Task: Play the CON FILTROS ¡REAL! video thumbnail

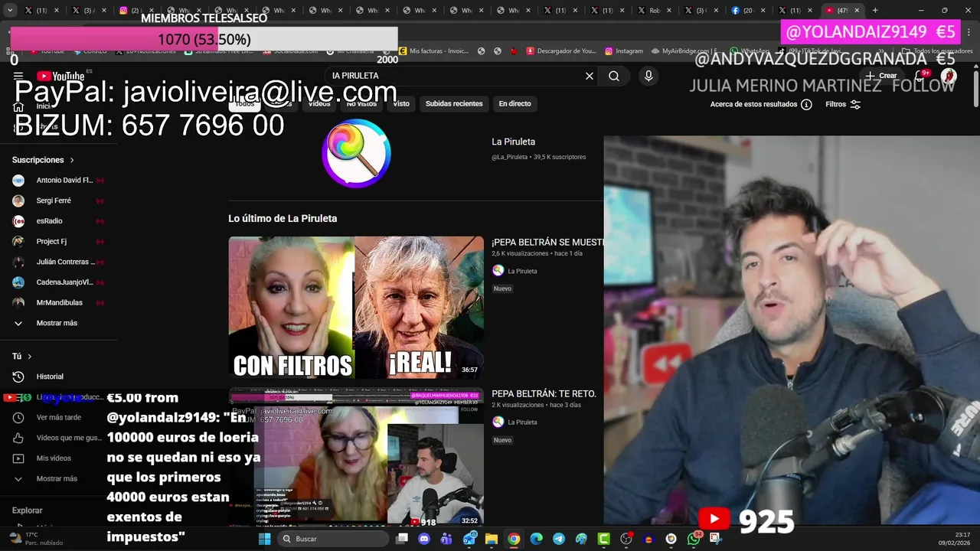Action: point(356,308)
